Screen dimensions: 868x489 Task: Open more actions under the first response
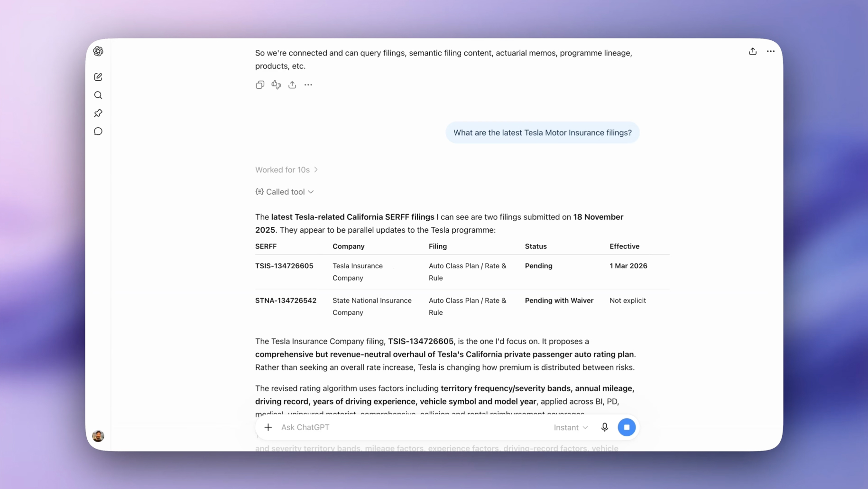[x=308, y=85]
